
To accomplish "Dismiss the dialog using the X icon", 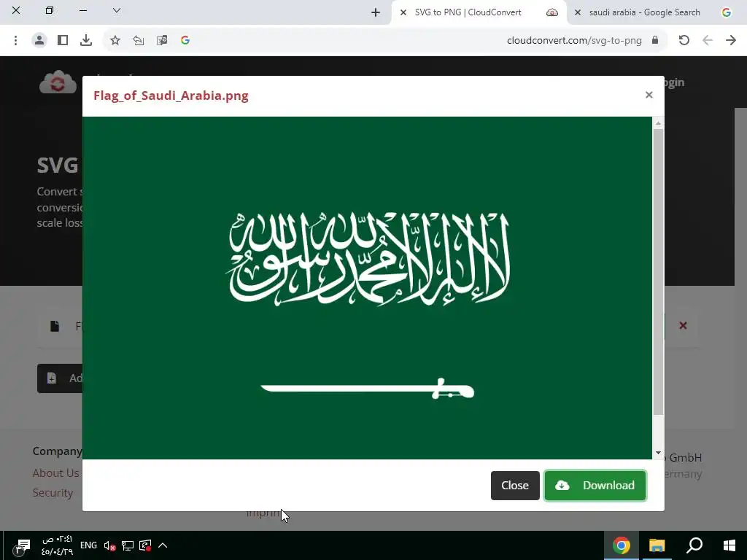I will 649,95.
